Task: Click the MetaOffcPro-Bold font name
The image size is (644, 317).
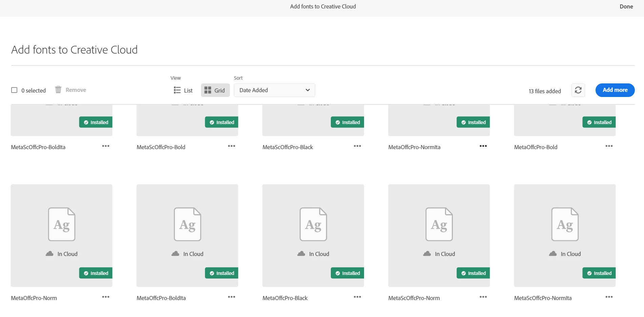Action: [x=536, y=147]
